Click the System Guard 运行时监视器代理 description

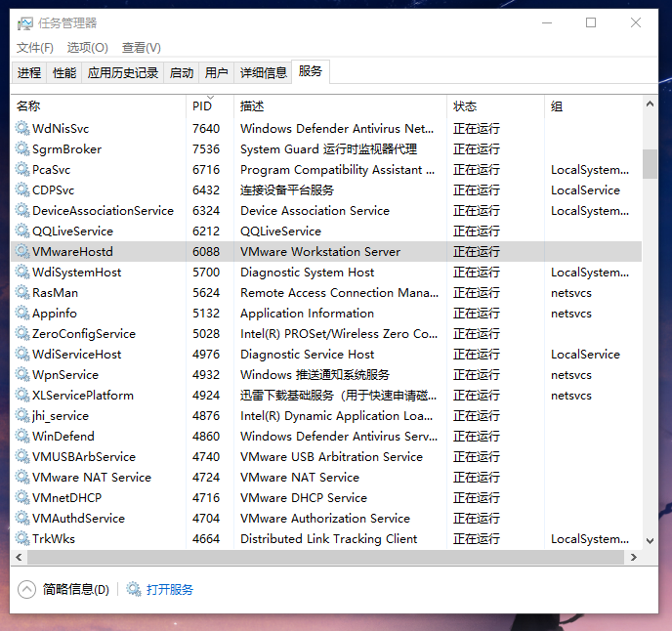click(x=329, y=148)
